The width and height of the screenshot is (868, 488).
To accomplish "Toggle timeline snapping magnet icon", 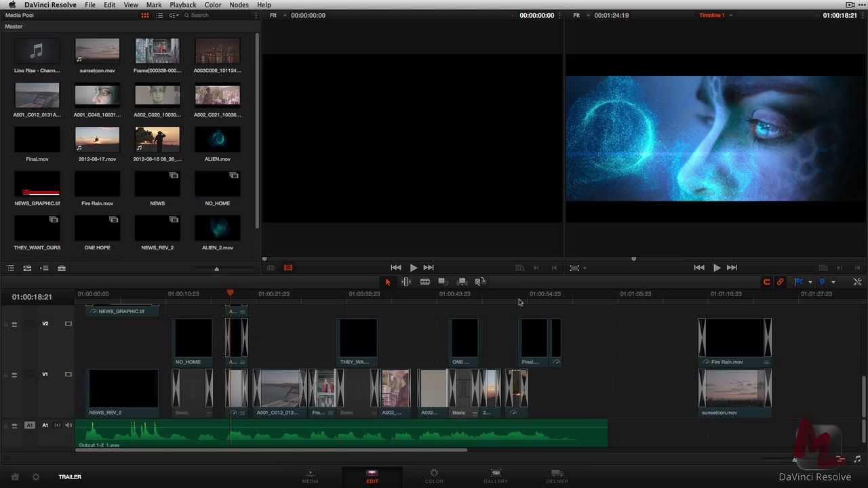I will 766,282.
